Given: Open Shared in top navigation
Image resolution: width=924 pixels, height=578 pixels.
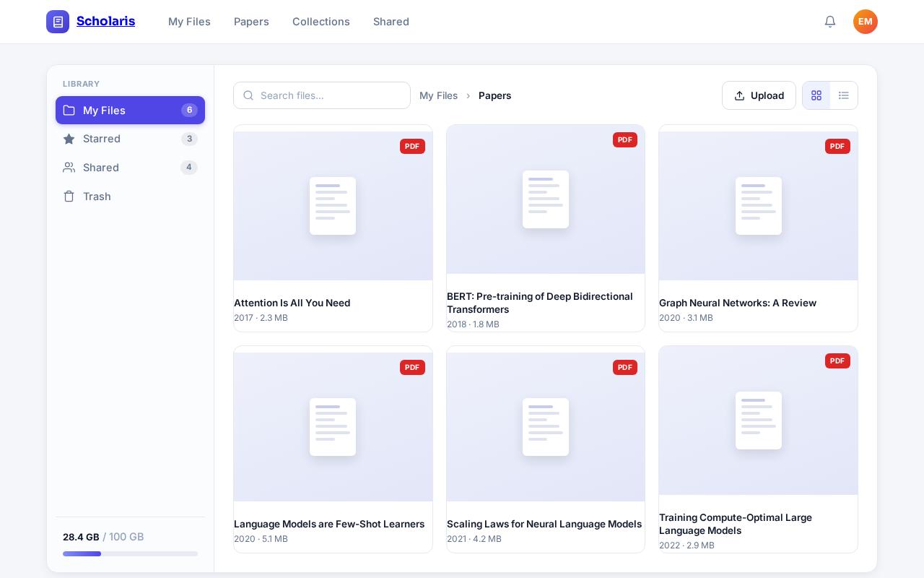Looking at the screenshot, I should 391,22.
